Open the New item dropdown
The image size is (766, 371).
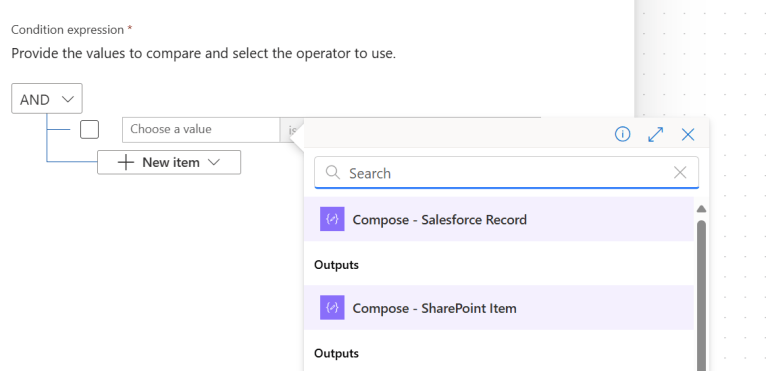[x=169, y=162]
